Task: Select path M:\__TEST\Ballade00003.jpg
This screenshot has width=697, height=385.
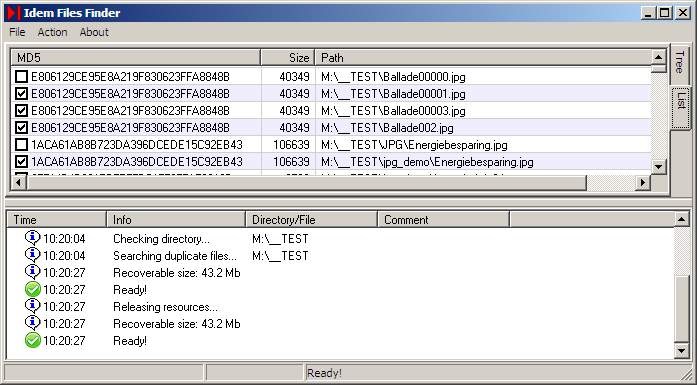Action: pyautogui.click(x=393, y=111)
